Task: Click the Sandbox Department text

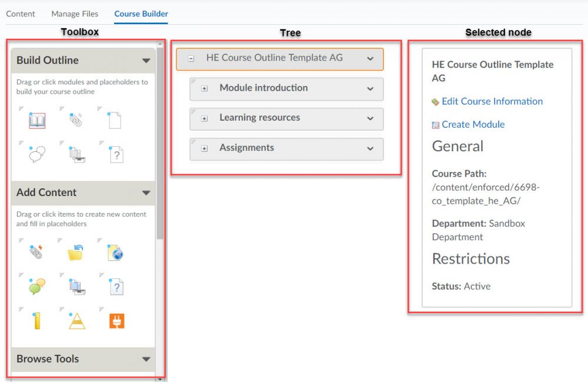Action: [x=479, y=230]
